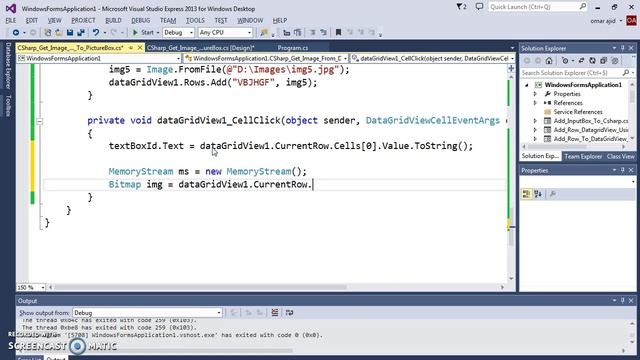Click the increase indent toolbar icon
The image size is (640, 360).
pos(298,32)
